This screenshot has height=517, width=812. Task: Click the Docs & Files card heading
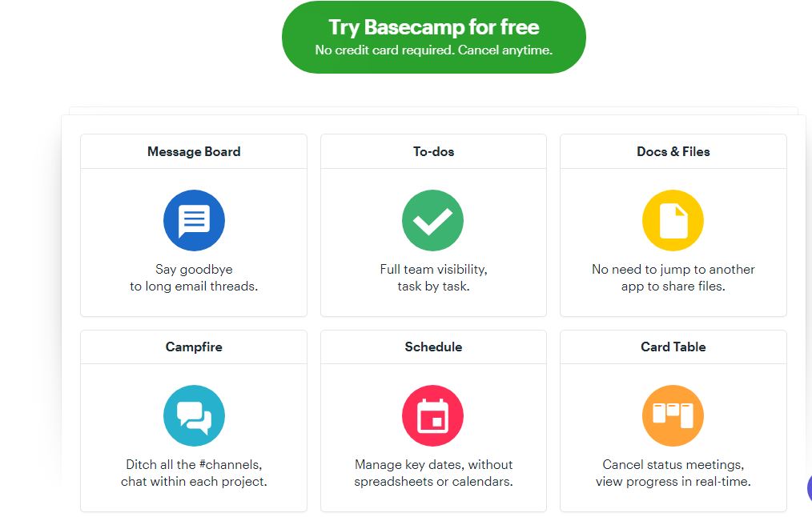pos(673,150)
